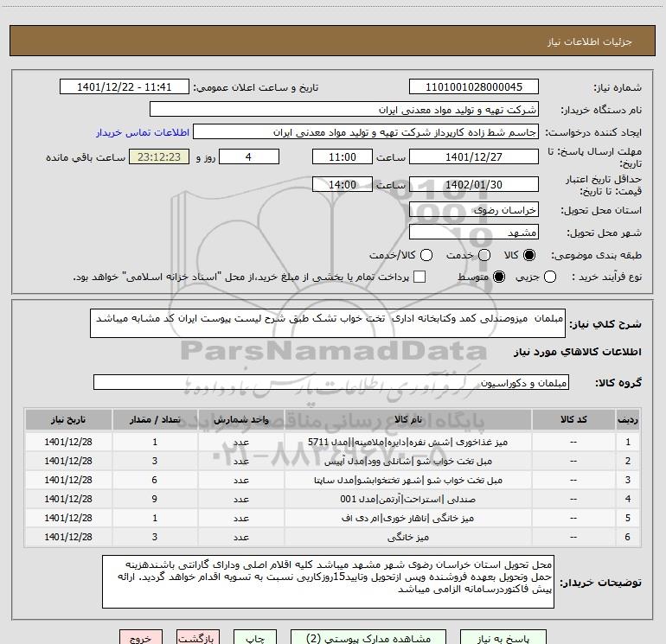This screenshot has height=644, width=666.
Task: Click the remaining days field showing 4
Action: click(249, 156)
